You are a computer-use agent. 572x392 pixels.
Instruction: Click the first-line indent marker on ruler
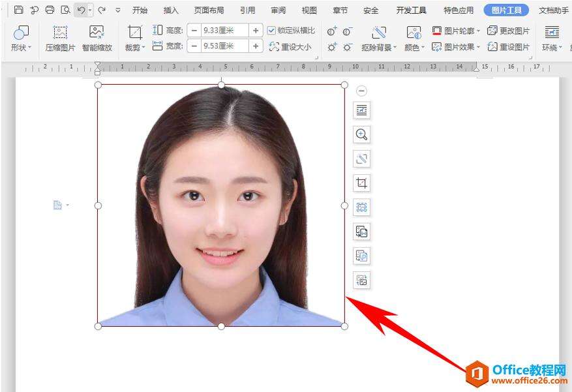97,65
